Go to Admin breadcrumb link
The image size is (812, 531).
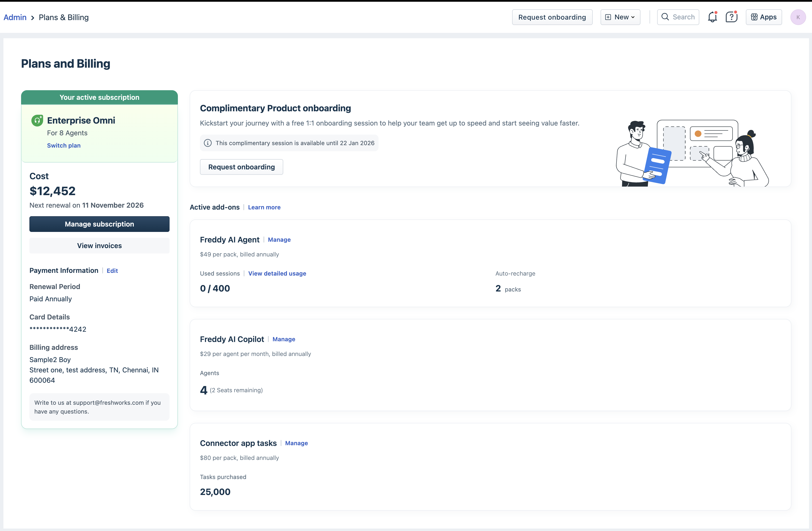coord(15,17)
